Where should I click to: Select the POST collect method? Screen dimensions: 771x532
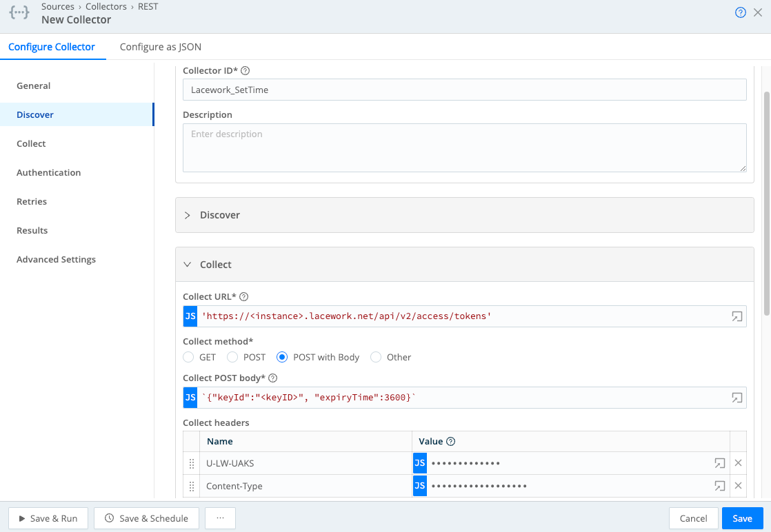232,357
